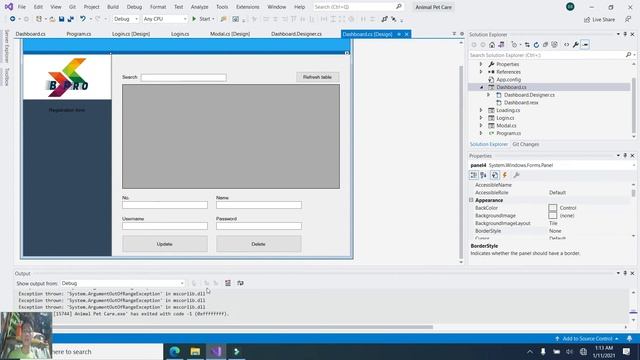Open File Explorer from the taskbar

[195, 351]
